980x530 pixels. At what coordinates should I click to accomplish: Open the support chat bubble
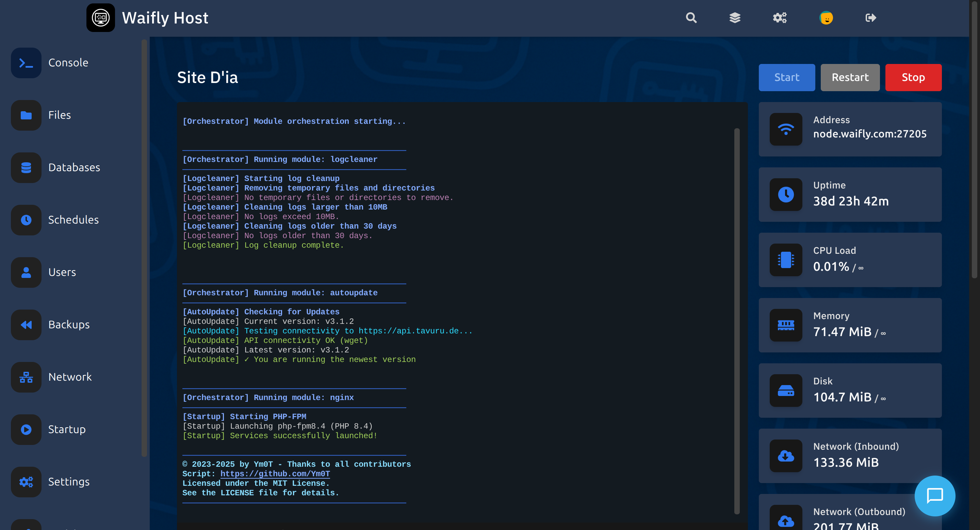[935, 496]
